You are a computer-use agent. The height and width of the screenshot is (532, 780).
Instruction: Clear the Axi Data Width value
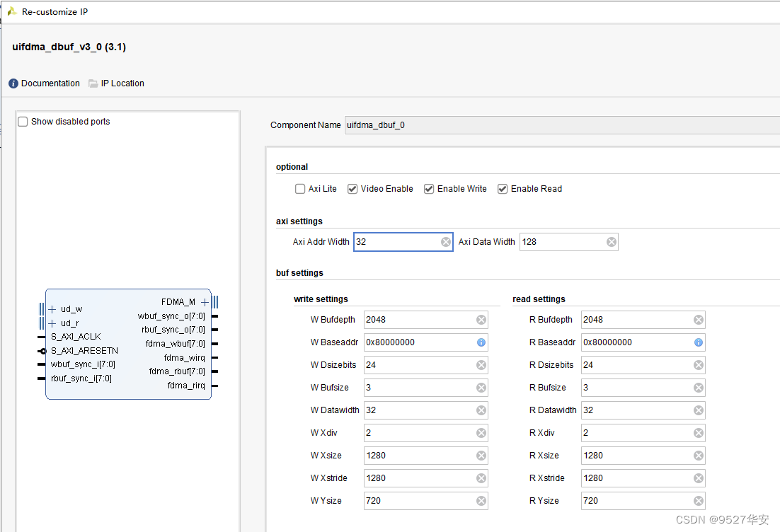[x=612, y=242]
